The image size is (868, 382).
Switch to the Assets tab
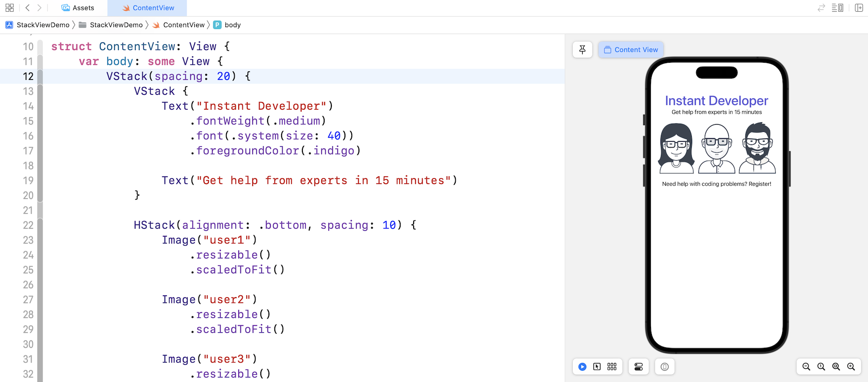click(78, 8)
